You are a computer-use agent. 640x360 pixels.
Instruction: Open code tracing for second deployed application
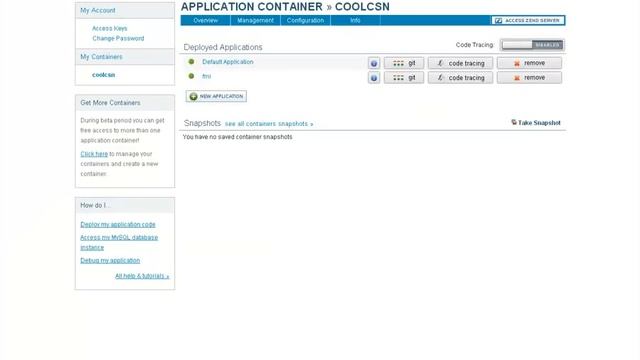click(460, 78)
